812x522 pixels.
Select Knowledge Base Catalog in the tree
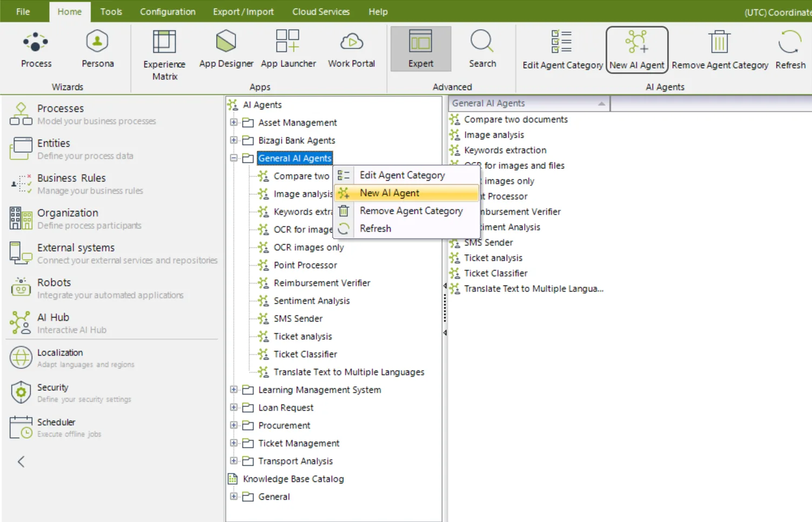293,479
